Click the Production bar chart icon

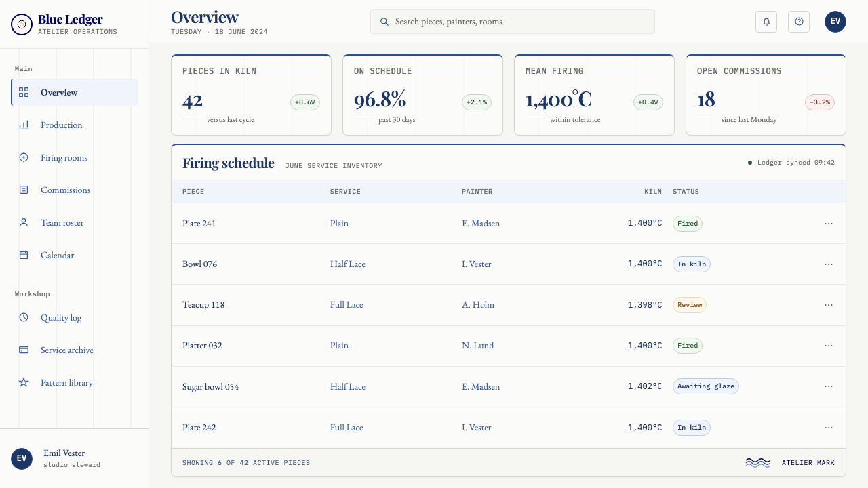point(24,125)
